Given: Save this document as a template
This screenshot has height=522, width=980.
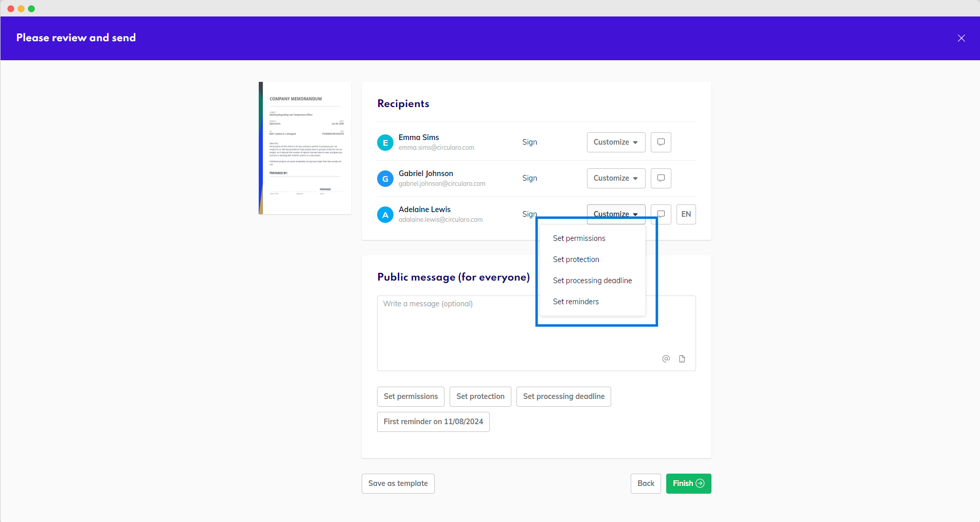Looking at the screenshot, I should (x=398, y=483).
